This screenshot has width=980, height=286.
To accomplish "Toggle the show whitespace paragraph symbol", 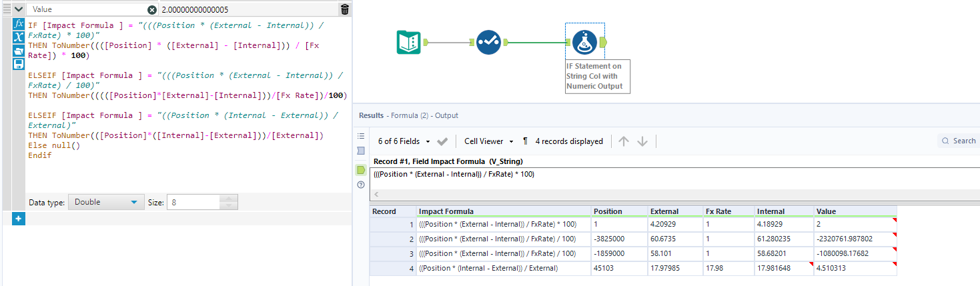I will point(525,141).
